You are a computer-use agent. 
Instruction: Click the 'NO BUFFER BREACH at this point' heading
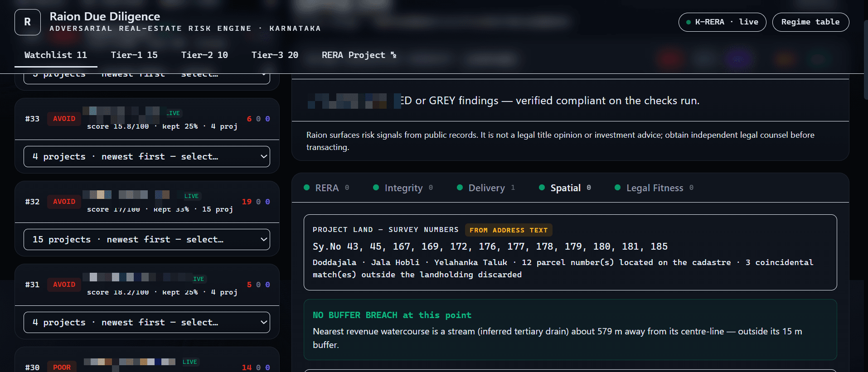tap(392, 315)
